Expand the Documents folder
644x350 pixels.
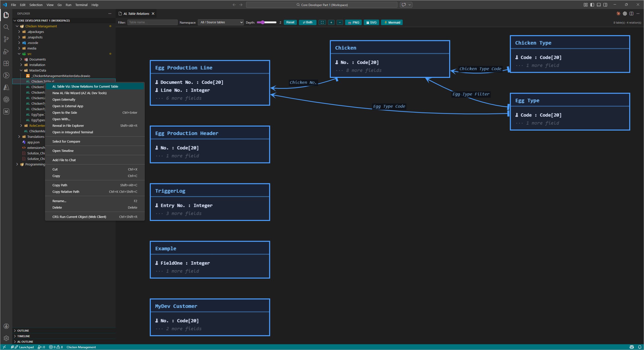(x=37, y=59)
